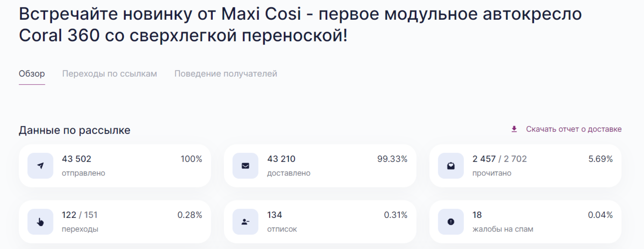644x249 pixels.
Task: Select the 2 457 / 2 702 read value
Action: coord(499,159)
